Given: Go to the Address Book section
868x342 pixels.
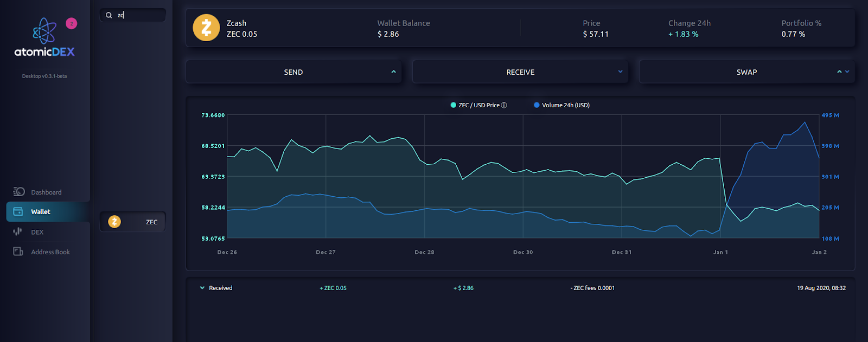Looking at the screenshot, I should click(50, 252).
